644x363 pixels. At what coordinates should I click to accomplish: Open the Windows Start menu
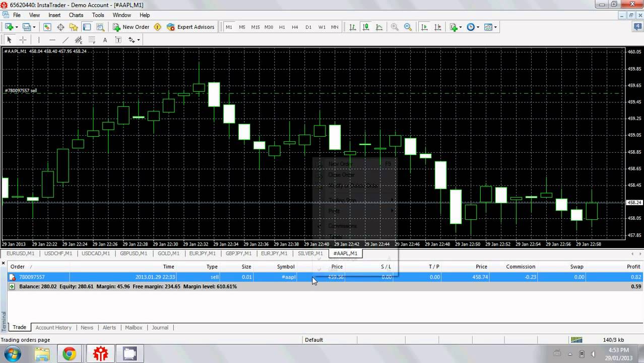coord(12,354)
